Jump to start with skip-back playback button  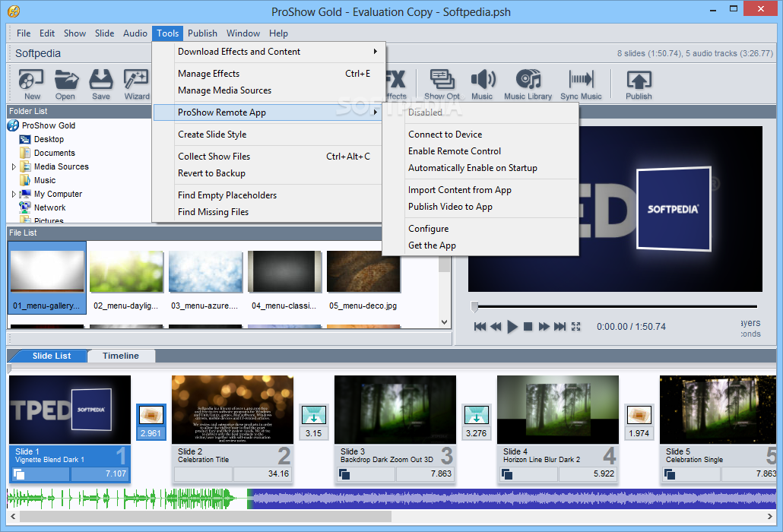click(x=480, y=326)
